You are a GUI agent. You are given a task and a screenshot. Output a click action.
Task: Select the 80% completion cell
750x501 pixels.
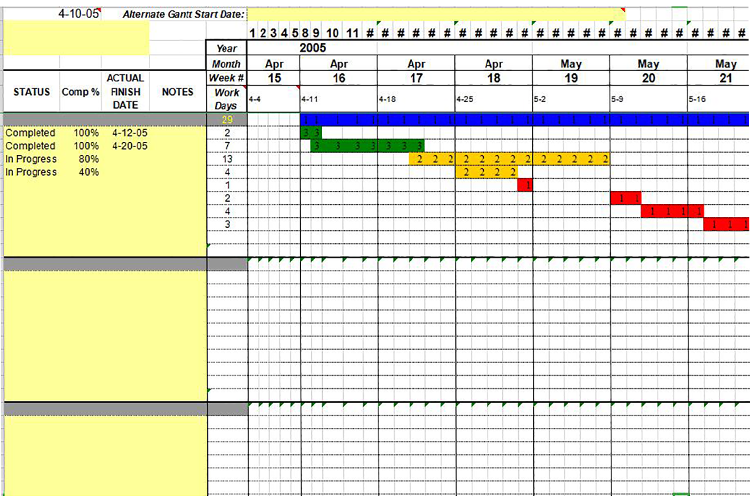(x=88, y=159)
